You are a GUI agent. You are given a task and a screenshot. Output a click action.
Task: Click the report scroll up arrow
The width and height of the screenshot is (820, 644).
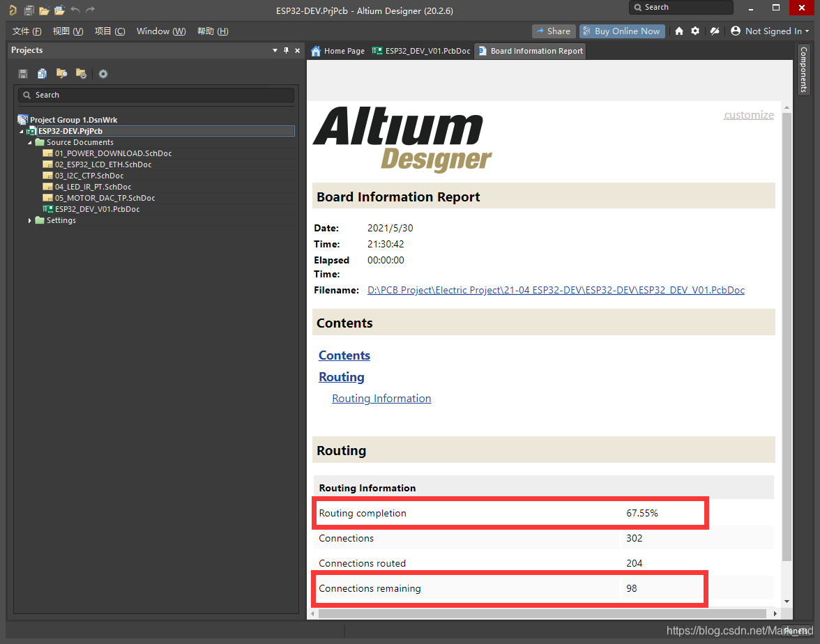(x=787, y=107)
